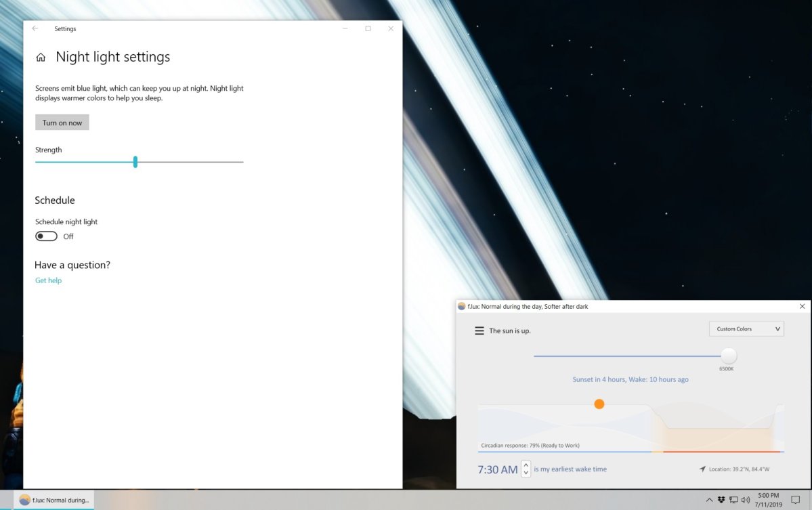Click the location arrow icon in f.lux
Screen dimensions: 812x510
[703, 469]
